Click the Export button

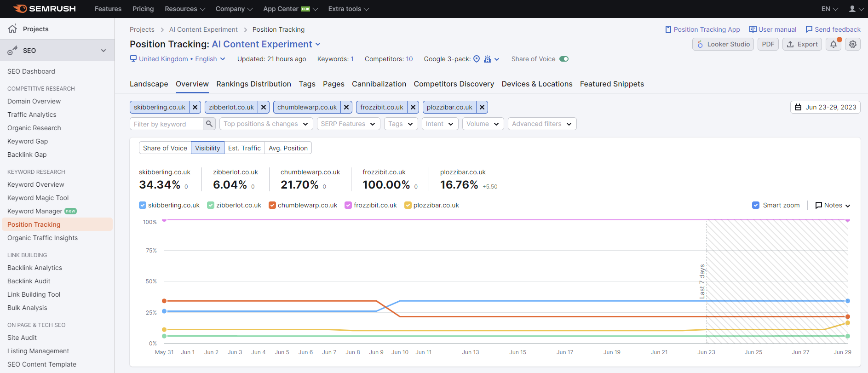[802, 44]
